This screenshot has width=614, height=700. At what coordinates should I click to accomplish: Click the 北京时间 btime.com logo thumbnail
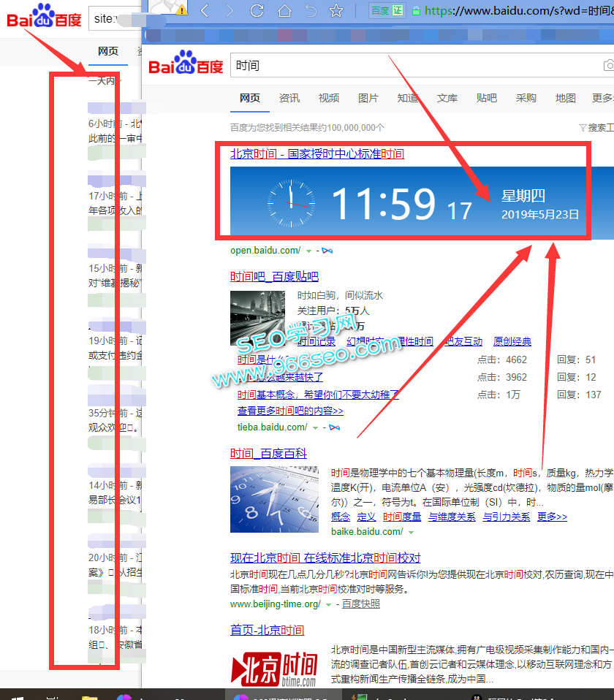(x=274, y=669)
